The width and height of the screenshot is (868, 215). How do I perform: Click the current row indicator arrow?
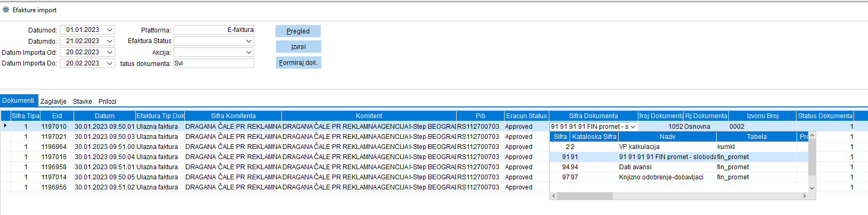(x=5, y=126)
